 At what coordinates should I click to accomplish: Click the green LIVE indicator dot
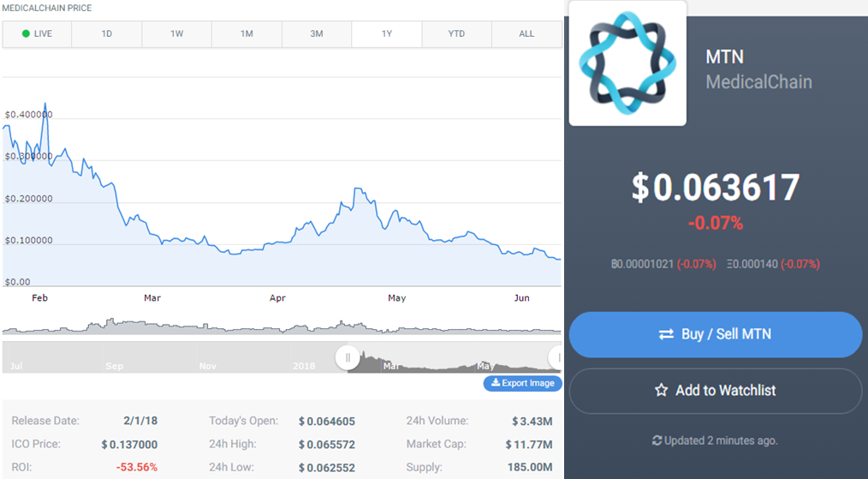pos(26,33)
